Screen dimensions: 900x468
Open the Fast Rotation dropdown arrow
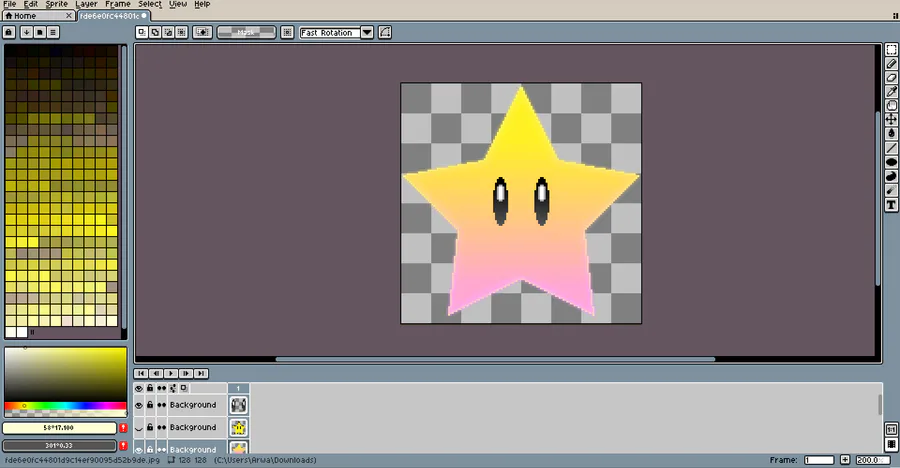pyautogui.click(x=367, y=32)
